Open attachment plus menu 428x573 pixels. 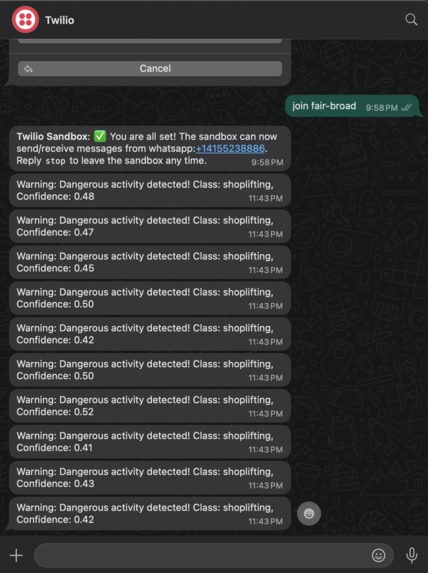[x=16, y=555]
